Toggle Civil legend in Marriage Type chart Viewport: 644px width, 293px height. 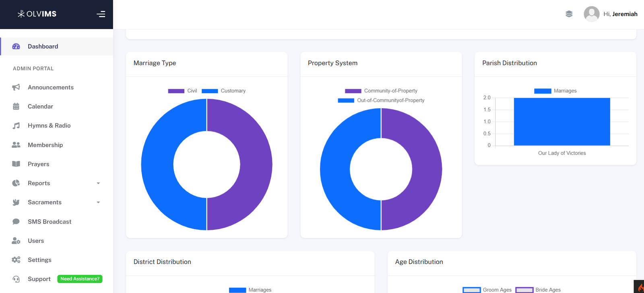pyautogui.click(x=182, y=91)
